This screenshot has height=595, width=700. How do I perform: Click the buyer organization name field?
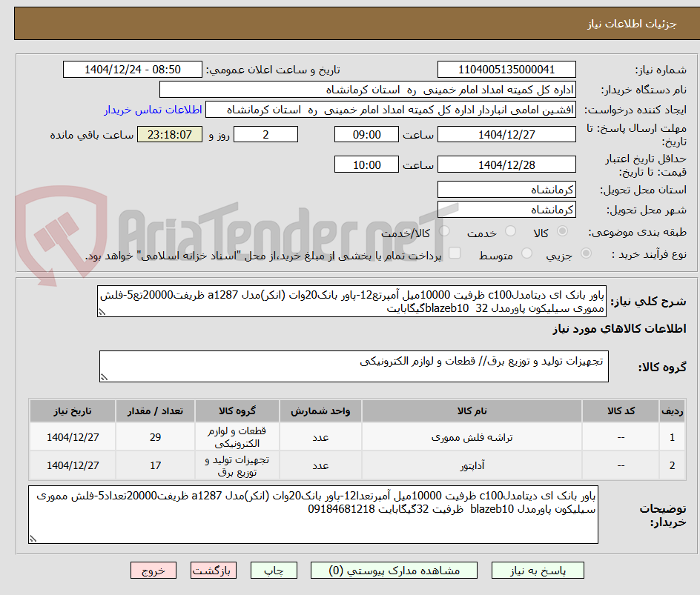(x=367, y=90)
